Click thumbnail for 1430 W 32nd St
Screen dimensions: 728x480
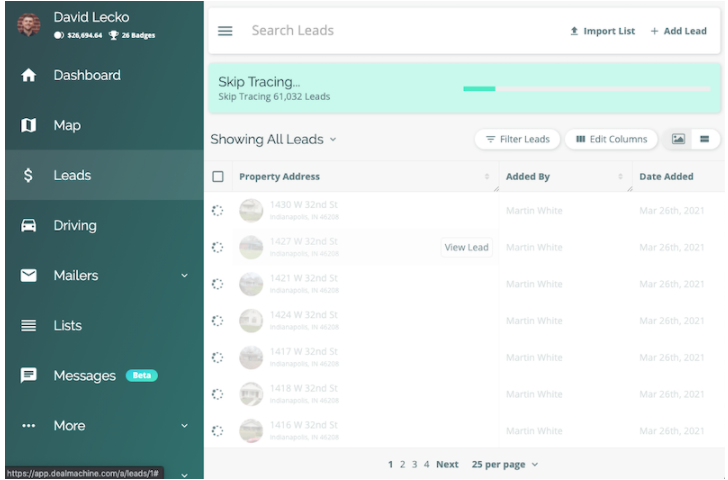tap(251, 211)
